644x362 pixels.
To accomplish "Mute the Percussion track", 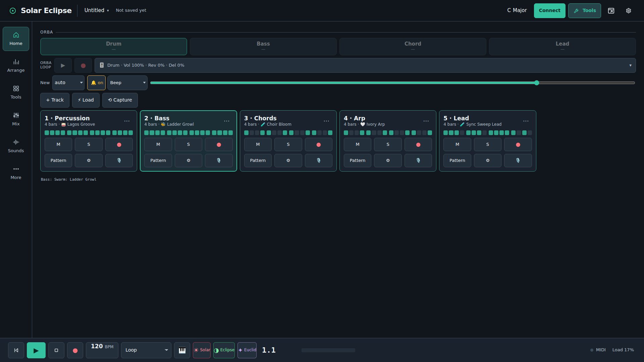I will (58, 144).
